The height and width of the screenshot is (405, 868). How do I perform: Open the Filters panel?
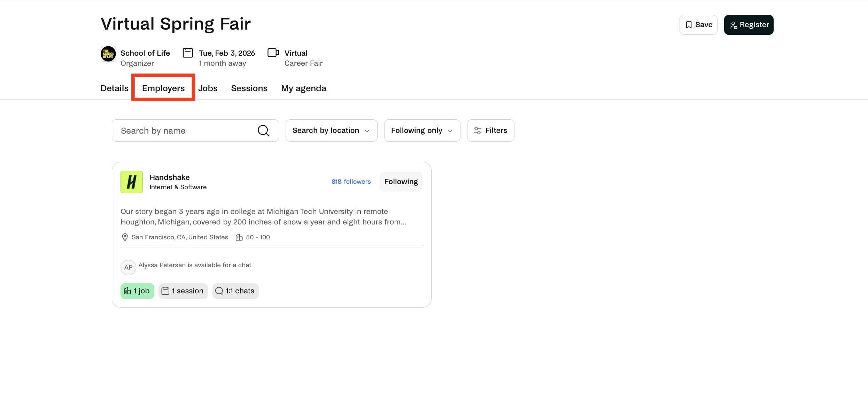click(490, 130)
